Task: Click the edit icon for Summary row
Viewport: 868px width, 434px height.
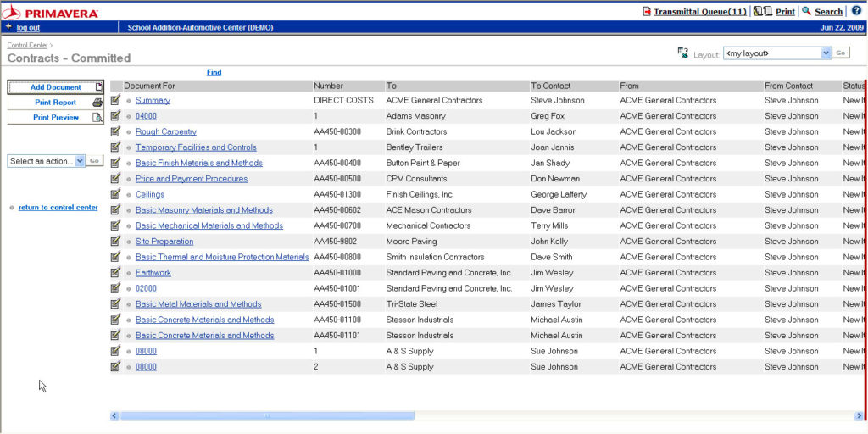Action: click(x=116, y=100)
